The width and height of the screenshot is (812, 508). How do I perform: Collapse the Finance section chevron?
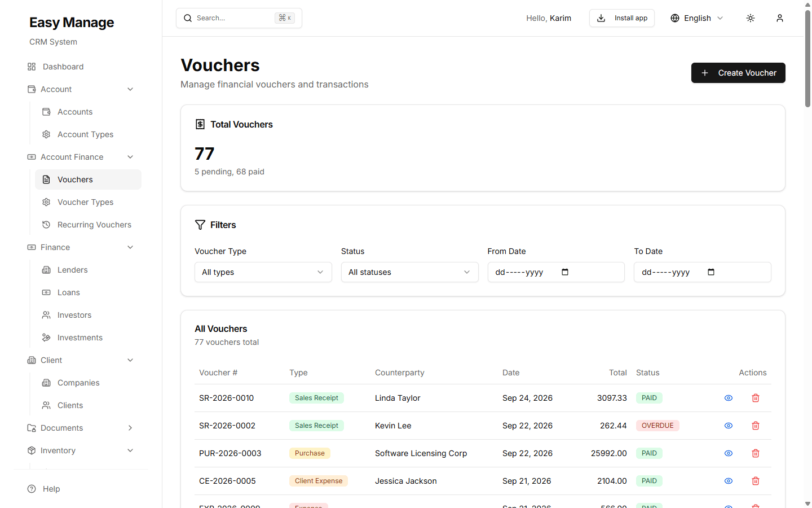130,247
